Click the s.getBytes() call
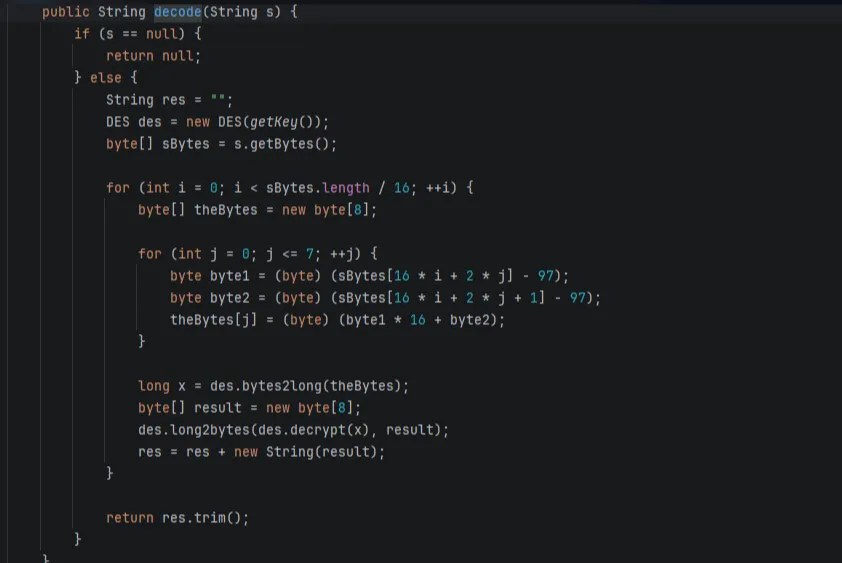Viewport: 842px width, 563px height. [x=289, y=144]
